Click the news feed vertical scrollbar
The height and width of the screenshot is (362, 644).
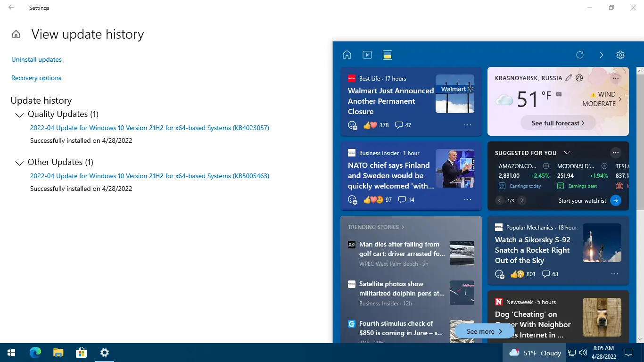point(640,141)
